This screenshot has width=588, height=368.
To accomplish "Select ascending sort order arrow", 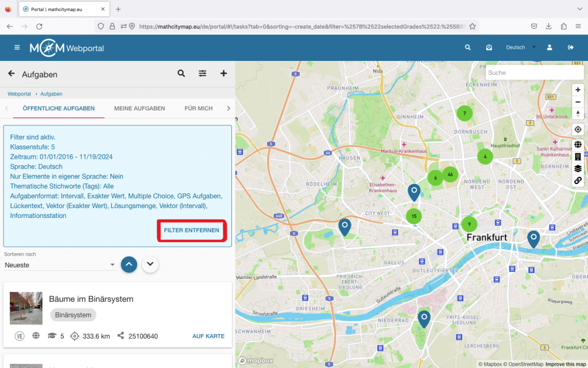I will (x=129, y=264).
